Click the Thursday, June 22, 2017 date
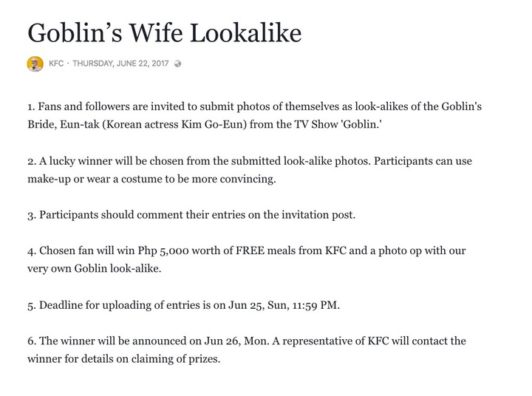The width and height of the screenshot is (532, 396). (x=120, y=64)
